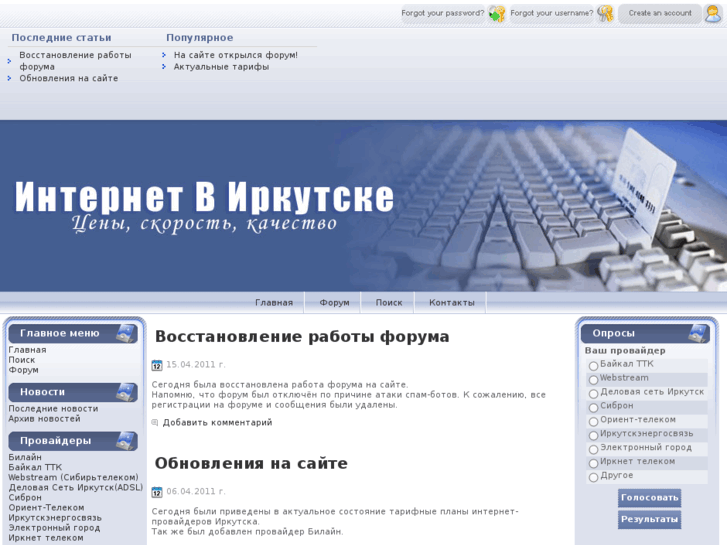Open Сиброн provider link in sidebar
The image size is (727, 545).
point(25,498)
